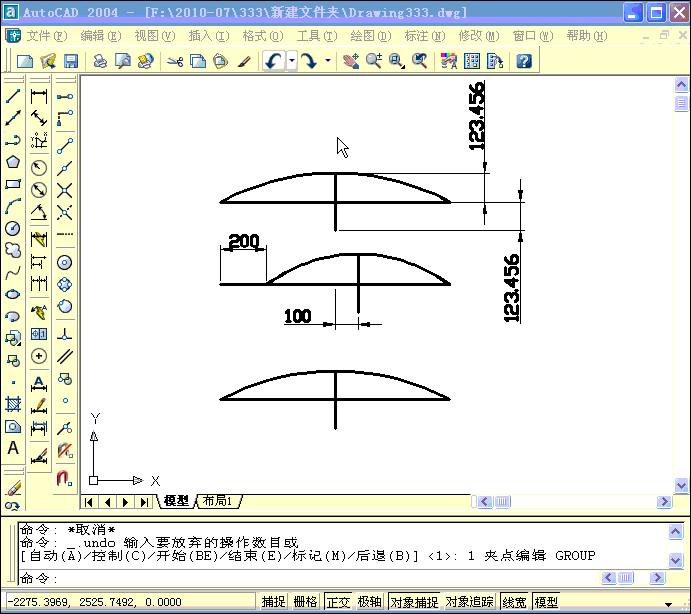
Task: Select the Spline curve tool
Action: pos(13,272)
